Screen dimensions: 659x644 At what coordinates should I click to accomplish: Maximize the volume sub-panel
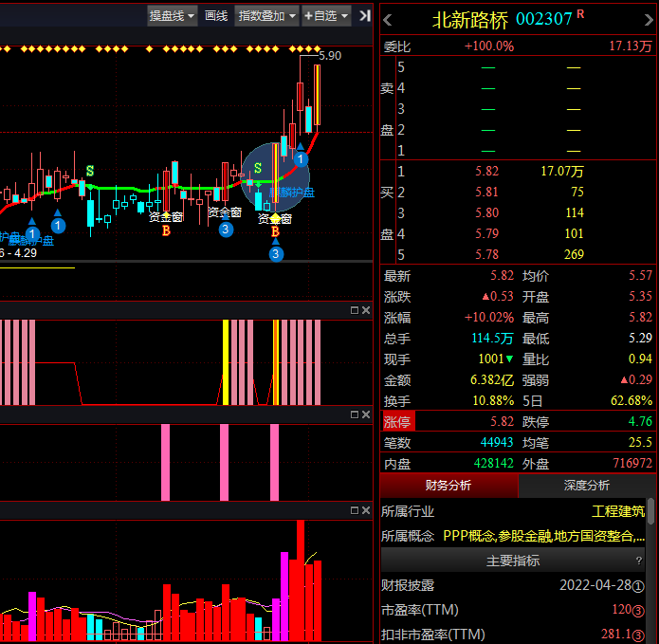tap(355, 510)
